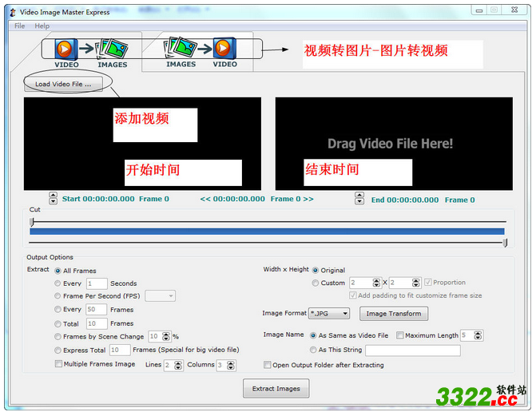Screen dimensions: 532x412
Task: Click the Columns count stepper
Action: (x=231, y=365)
